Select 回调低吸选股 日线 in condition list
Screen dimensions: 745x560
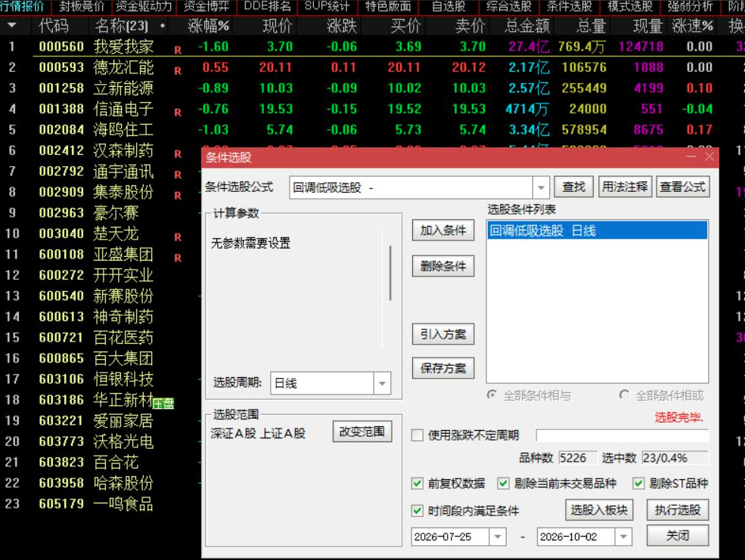pos(598,230)
